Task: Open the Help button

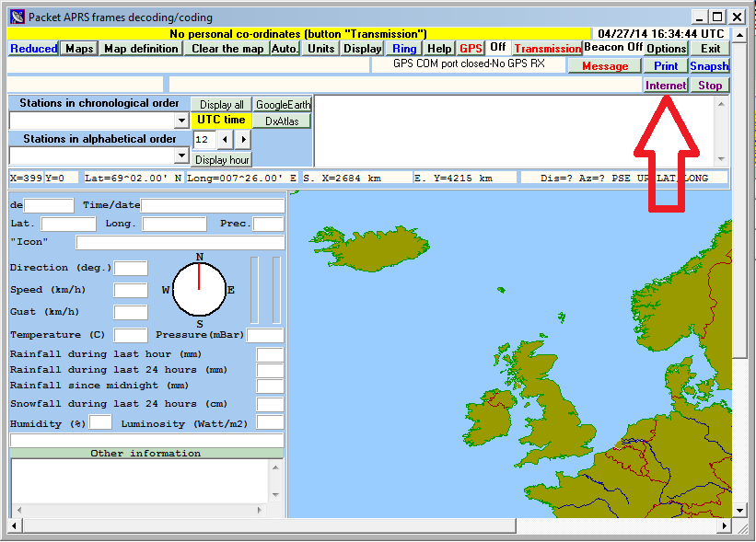Action: pyautogui.click(x=439, y=49)
